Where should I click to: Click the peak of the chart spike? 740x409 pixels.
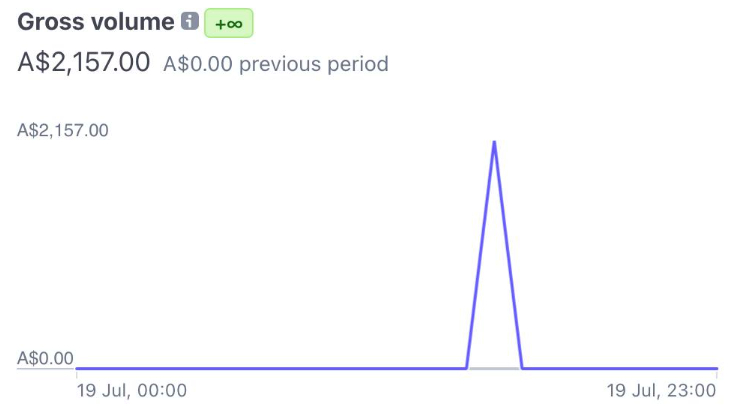coord(494,142)
